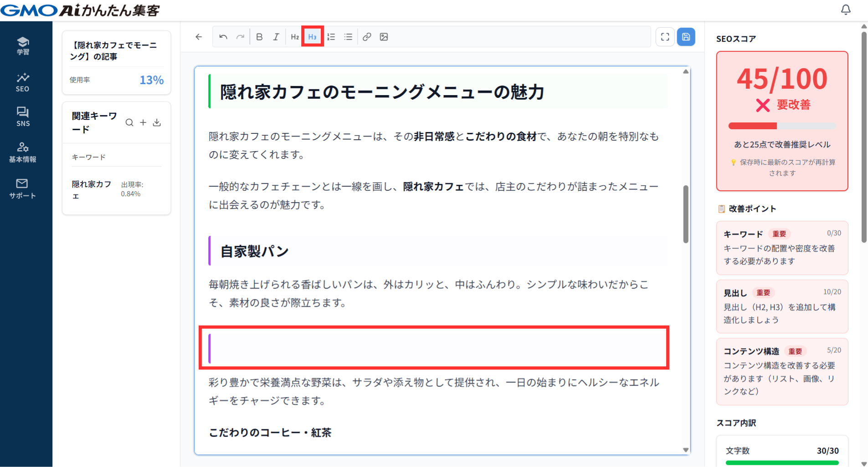Toggle italic formatting
868x467 pixels.
tap(276, 37)
